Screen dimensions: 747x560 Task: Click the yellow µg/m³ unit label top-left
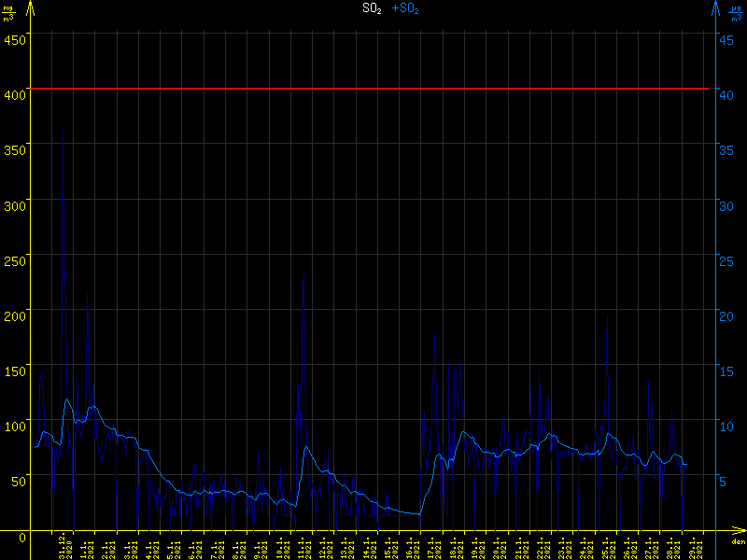point(8,12)
